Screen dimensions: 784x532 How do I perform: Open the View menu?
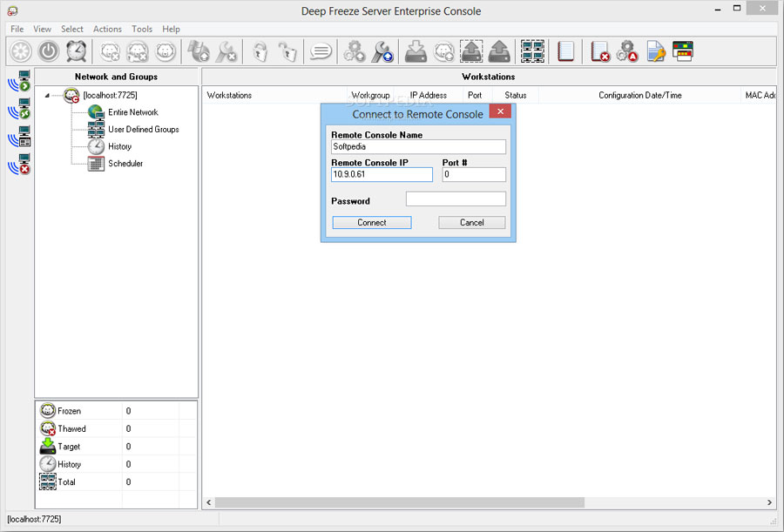pos(42,29)
